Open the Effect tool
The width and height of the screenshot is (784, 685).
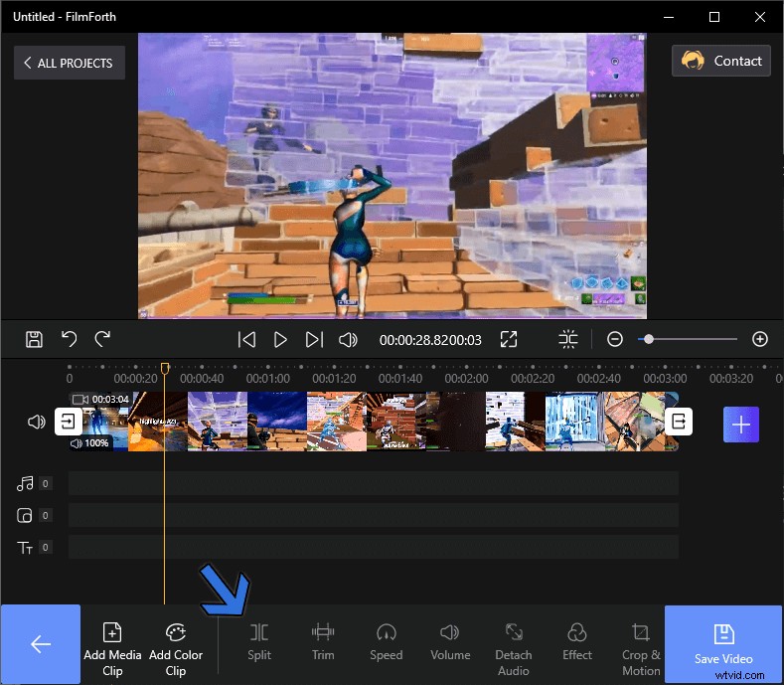coord(577,642)
